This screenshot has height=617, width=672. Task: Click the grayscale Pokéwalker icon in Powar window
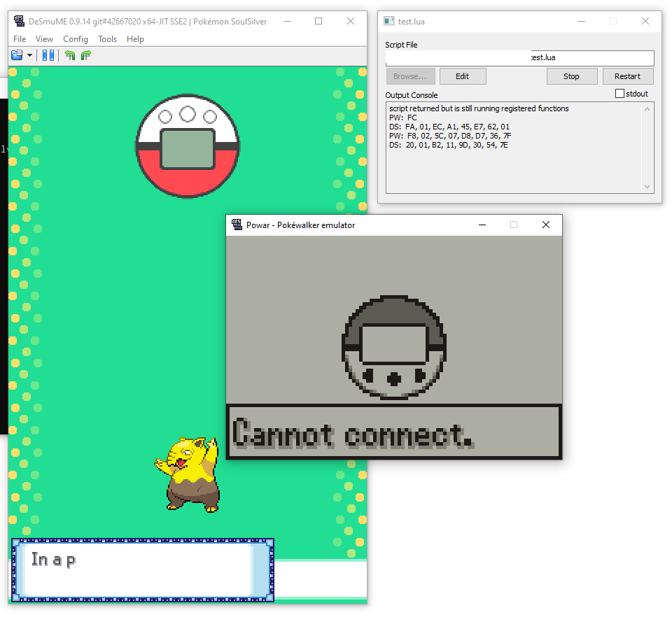394,347
